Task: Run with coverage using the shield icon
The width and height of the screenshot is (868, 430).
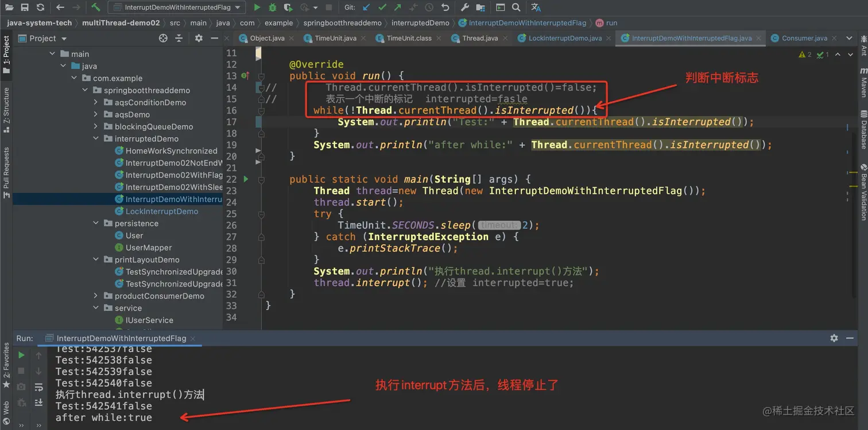Action: 288,7
